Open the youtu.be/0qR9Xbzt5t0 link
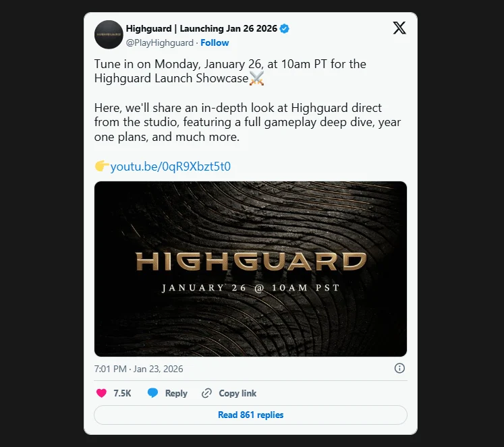Image resolution: width=504 pixels, height=447 pixels. click(170, 167)
